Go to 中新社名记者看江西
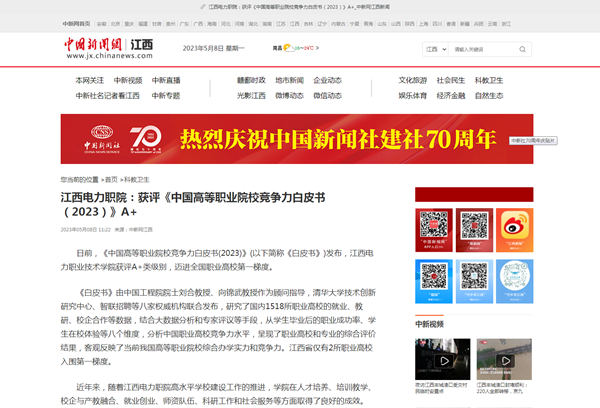Image resolution: width=600 pixels, height=408 pixels. point(108,96)
